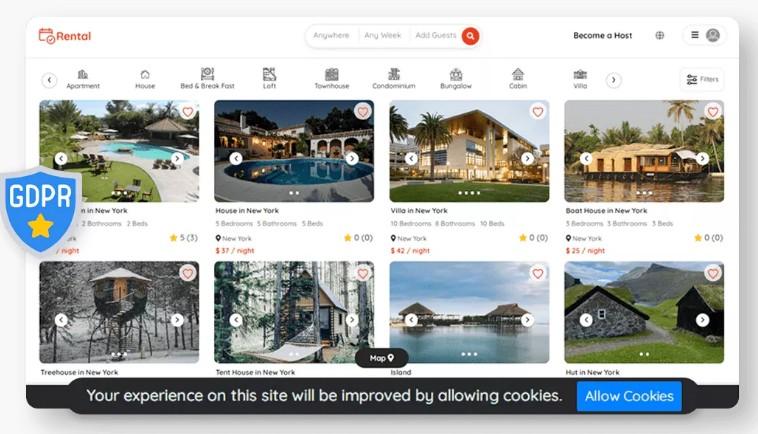Previous photo on Island listing
The image size is (758, 434).
point(411,319)
